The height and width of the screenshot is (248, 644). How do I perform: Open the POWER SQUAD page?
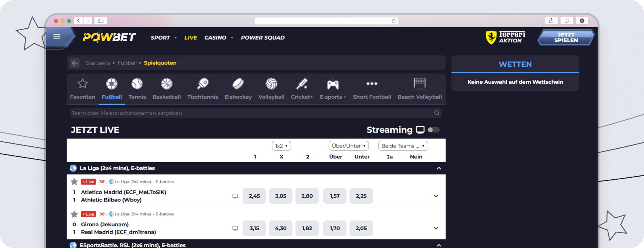click(263, 38)
